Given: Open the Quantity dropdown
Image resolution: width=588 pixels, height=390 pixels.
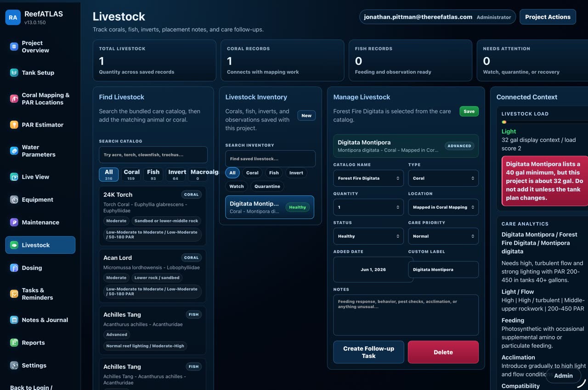Looking at the screenshot, I should (x=368, y=207).
